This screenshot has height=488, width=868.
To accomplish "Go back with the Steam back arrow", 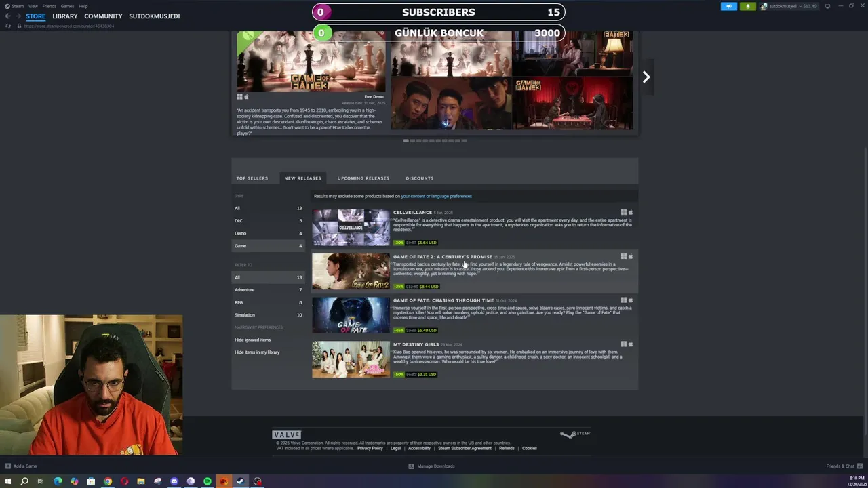I will [x=7, y=16].
